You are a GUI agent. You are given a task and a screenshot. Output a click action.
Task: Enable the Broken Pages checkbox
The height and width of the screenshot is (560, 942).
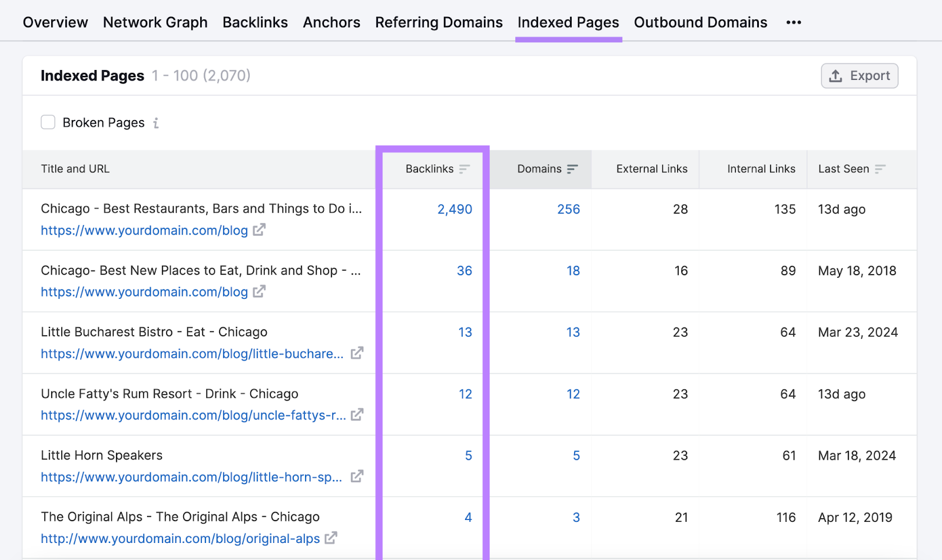48,122
